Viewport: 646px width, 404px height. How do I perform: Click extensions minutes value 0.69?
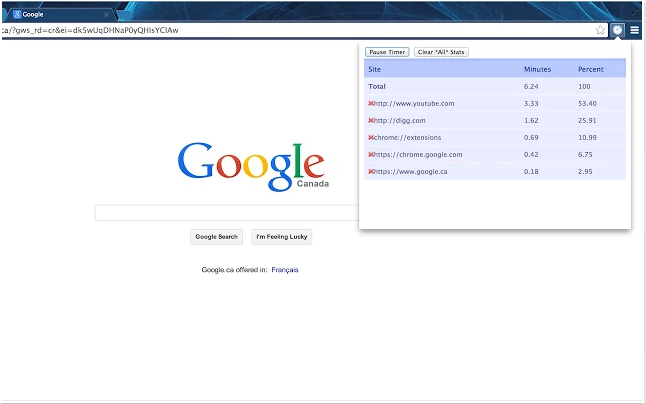[x=531, y=137]
